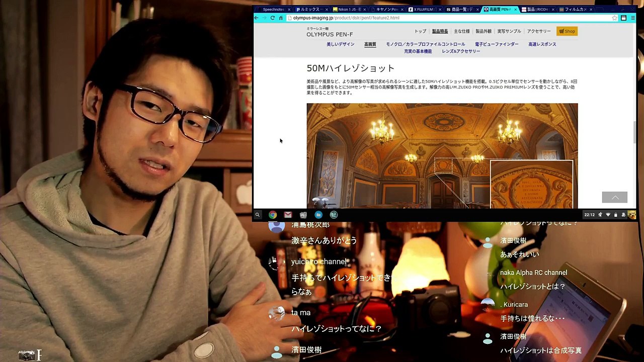Click the 50Mハイレゾショット heading

(x=351, y=68)
